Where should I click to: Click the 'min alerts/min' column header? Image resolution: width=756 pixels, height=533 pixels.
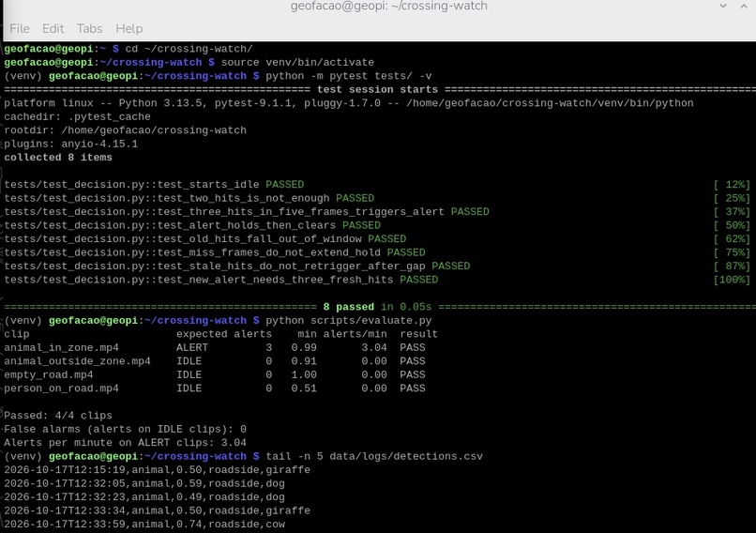point(341,334)
